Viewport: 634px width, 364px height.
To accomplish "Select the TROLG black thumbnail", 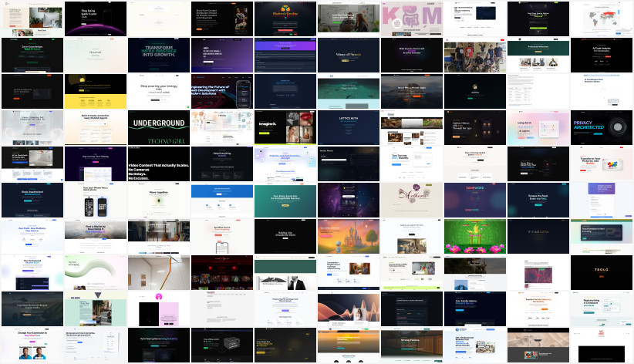I will [x=602, y=272].
